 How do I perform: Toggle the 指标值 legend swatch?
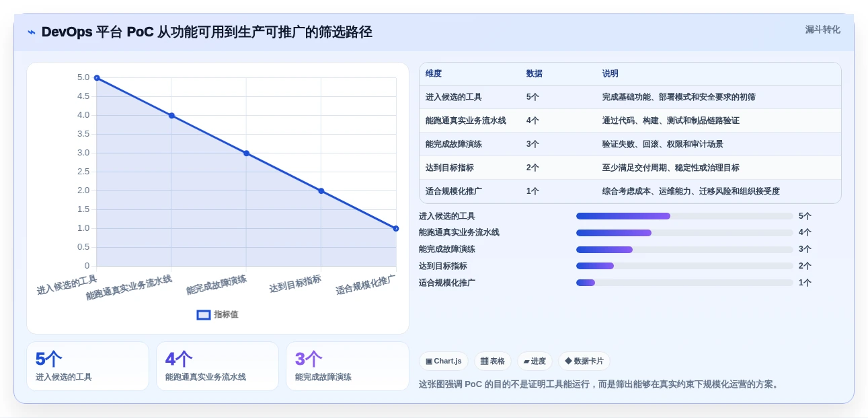click(x=204, y=314)
